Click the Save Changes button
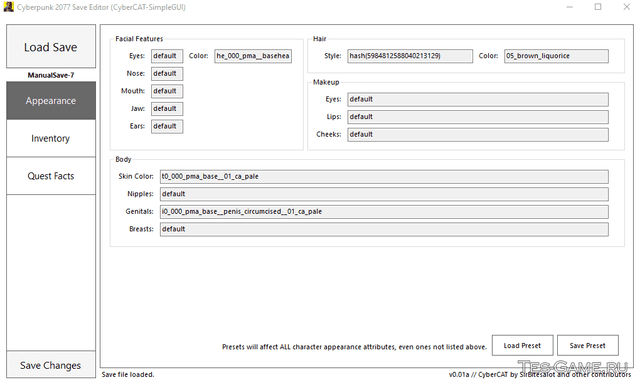The image size is (640, 383). (x=51, y=365)
